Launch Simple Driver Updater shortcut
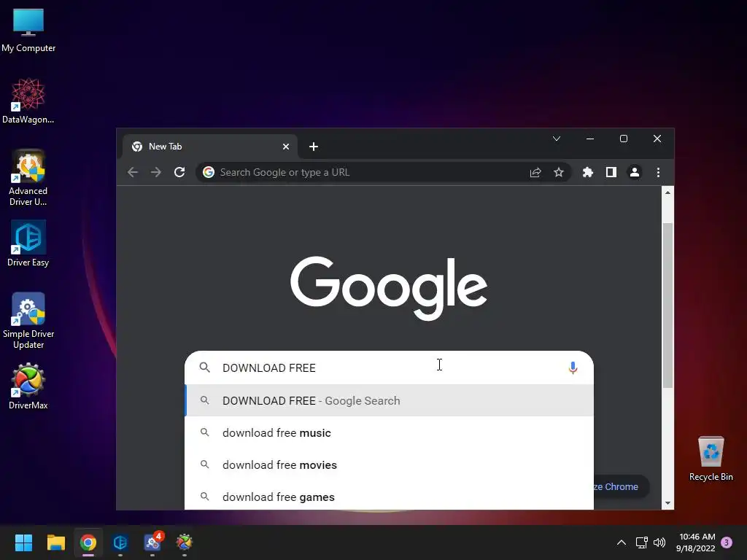 click(28, 321)
